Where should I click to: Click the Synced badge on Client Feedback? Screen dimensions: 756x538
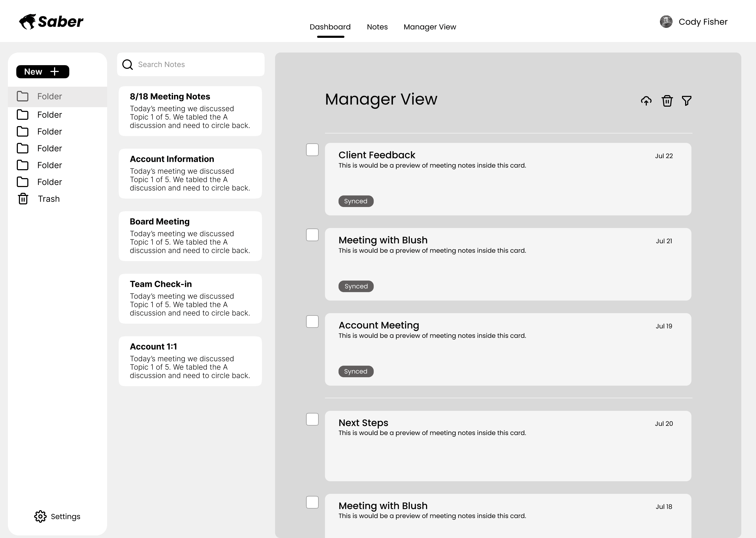(355, 201)
